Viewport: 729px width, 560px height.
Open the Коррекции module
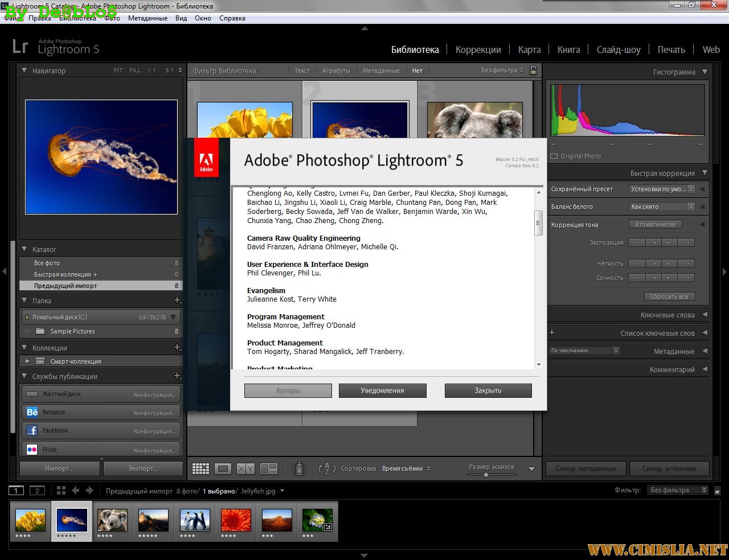[478, 50]
